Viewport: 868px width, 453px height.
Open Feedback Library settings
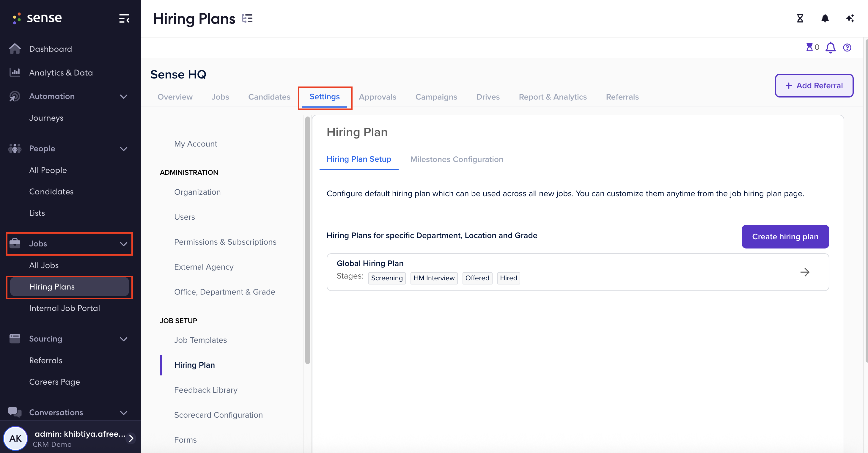pyautogui.click(x=205, y=390)
